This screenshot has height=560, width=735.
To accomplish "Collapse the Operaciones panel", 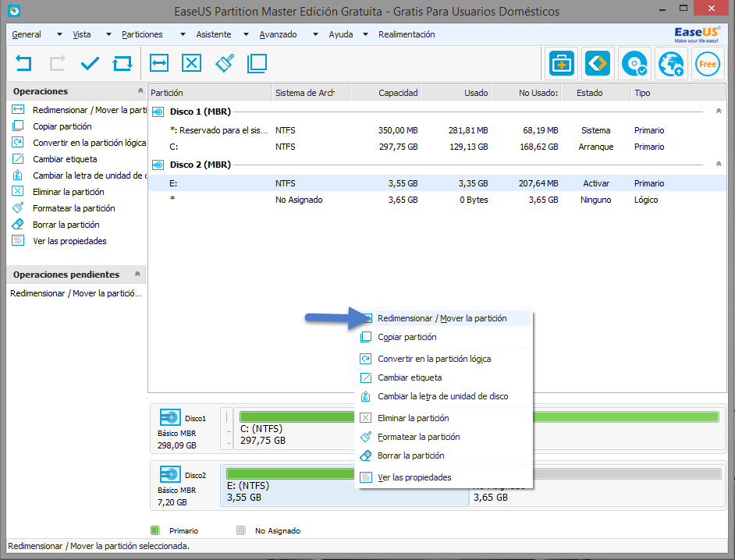I will coord(140,90).
